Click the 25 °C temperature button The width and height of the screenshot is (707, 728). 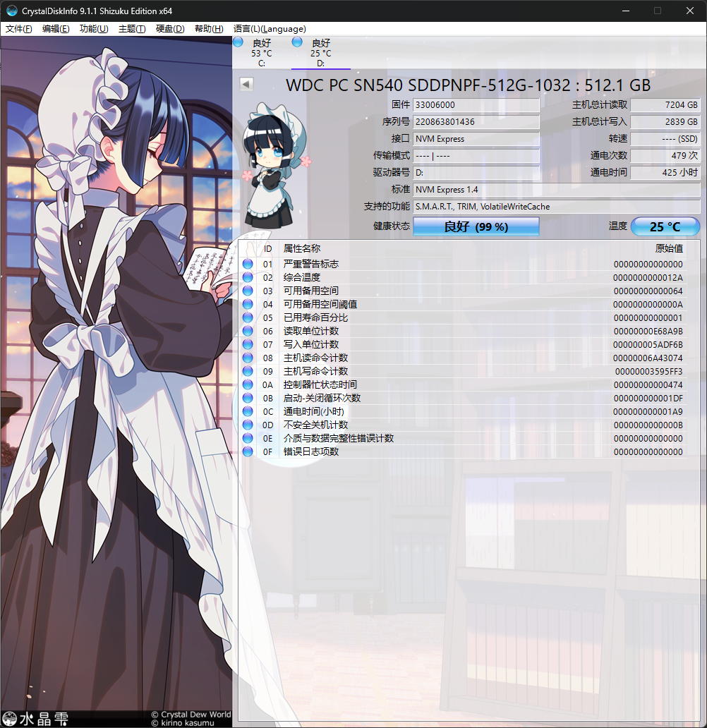pos(665,226)
